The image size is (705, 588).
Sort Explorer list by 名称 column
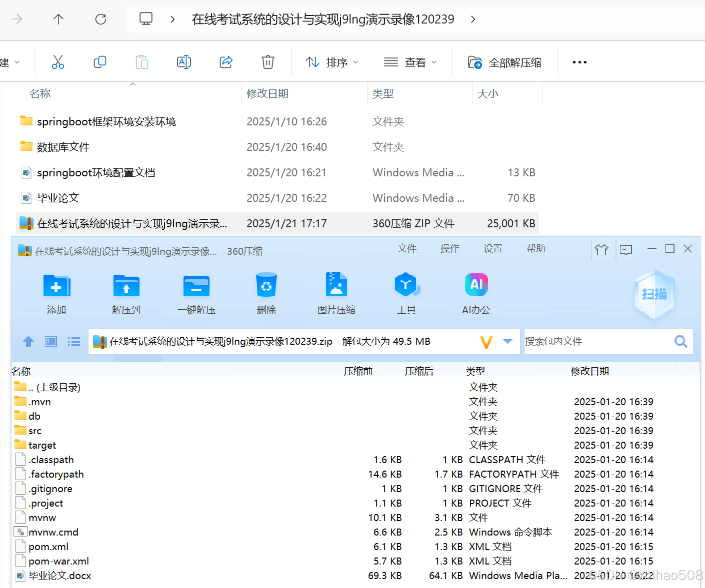click(x=40, y=94)
